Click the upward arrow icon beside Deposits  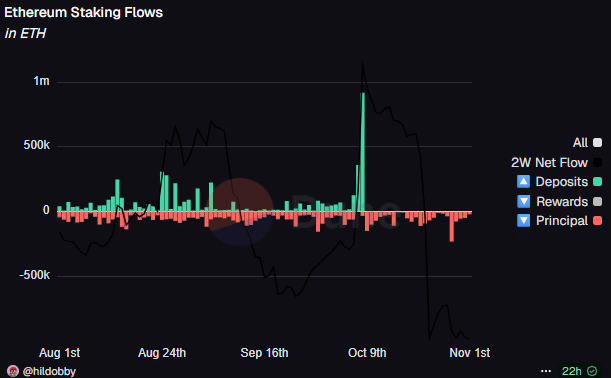[x=523, y=182]
